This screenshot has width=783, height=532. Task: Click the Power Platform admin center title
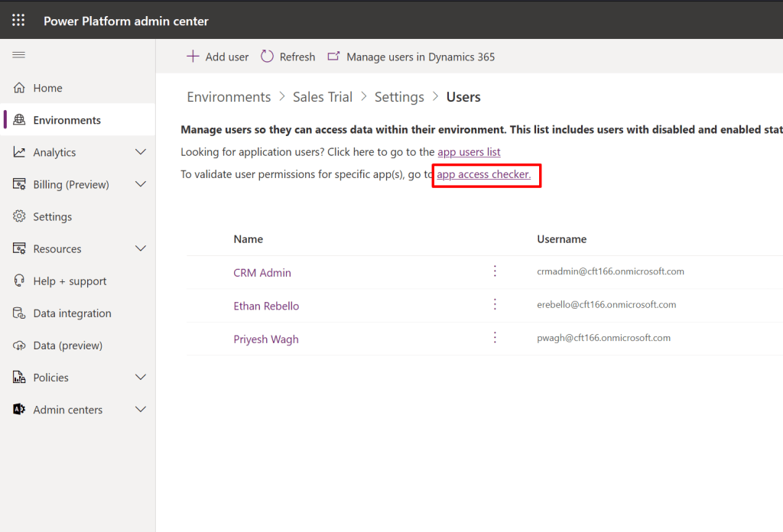pos(126,21)
